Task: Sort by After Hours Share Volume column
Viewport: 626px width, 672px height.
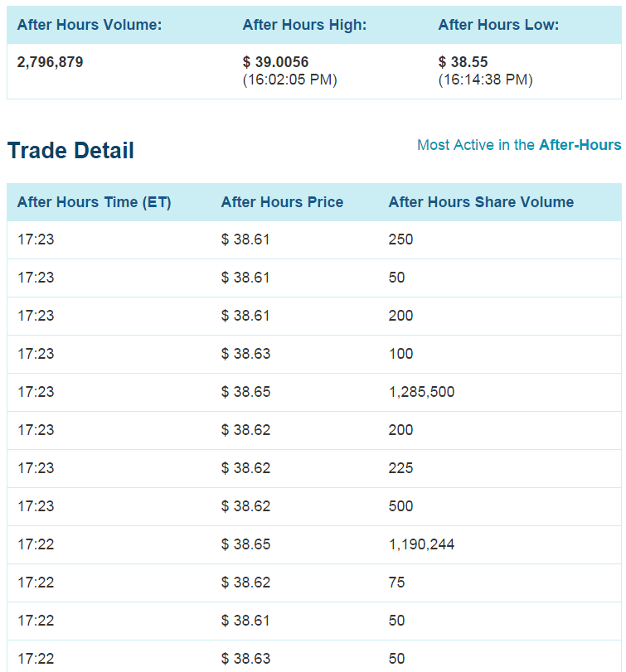Action: pos(481,202)
